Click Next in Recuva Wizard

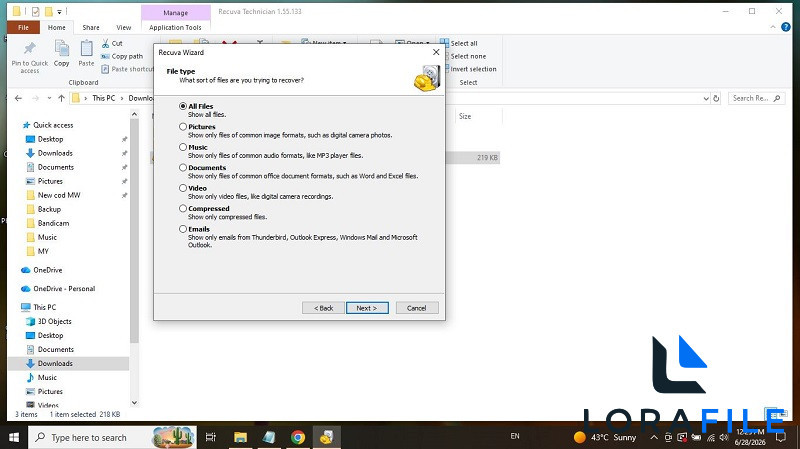coord(367,308)
